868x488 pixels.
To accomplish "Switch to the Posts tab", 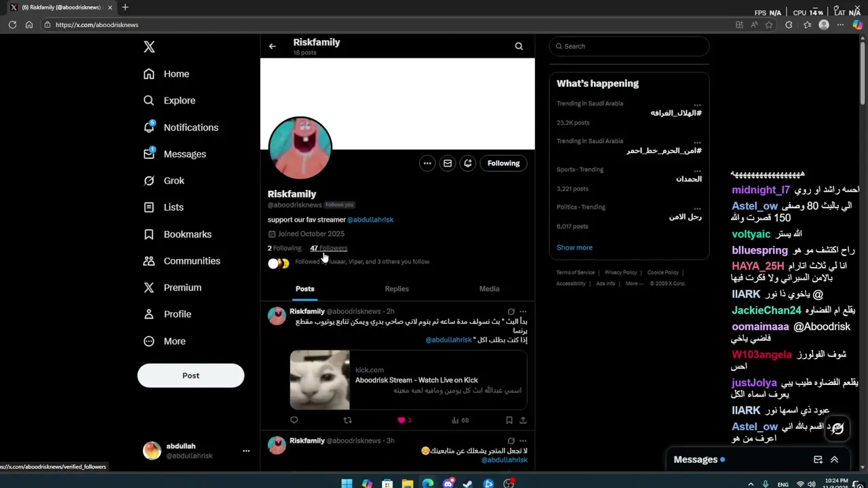I will tap(305, 289).
